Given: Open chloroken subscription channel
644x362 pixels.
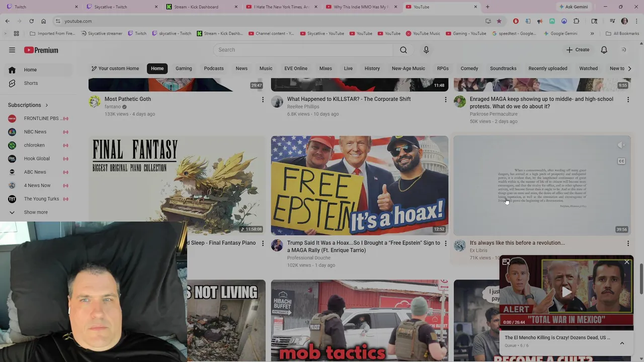Looking at the screenshot, I should coord(39,145).
